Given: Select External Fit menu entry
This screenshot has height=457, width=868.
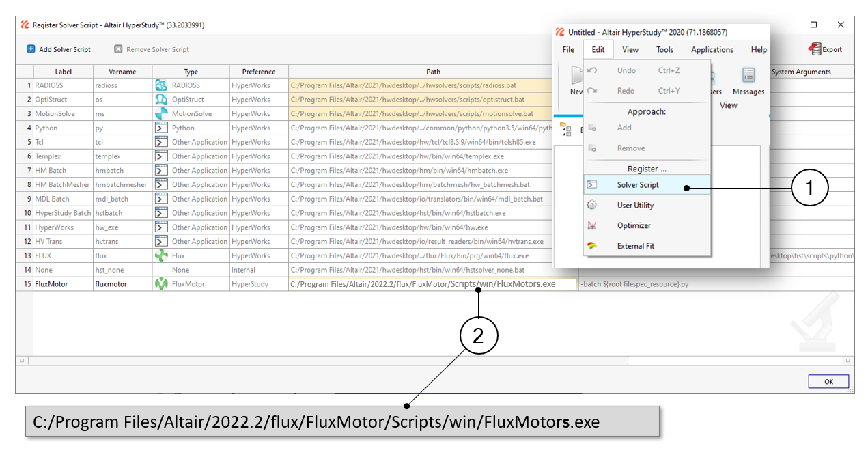Looking at the screenshot, I should coord(636,246).
